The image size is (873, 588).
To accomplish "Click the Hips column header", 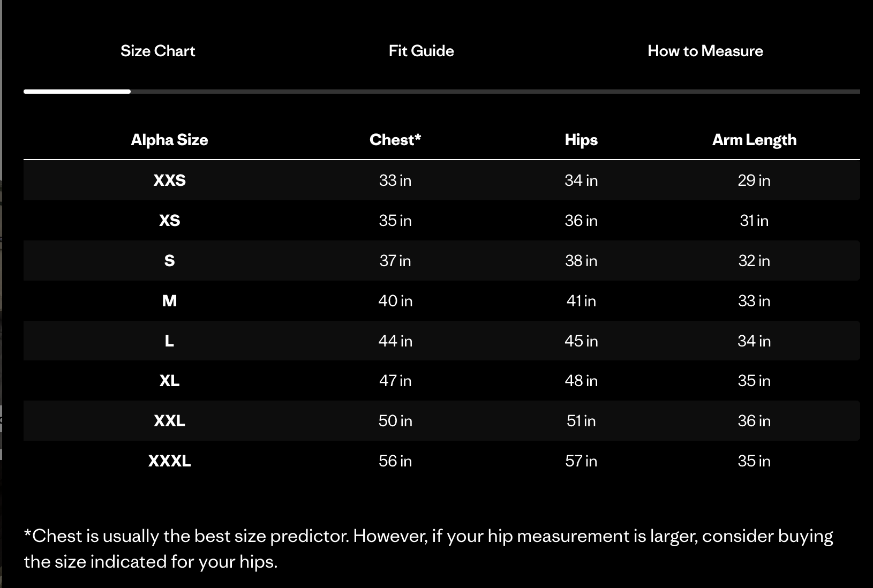I will [581, 140].
